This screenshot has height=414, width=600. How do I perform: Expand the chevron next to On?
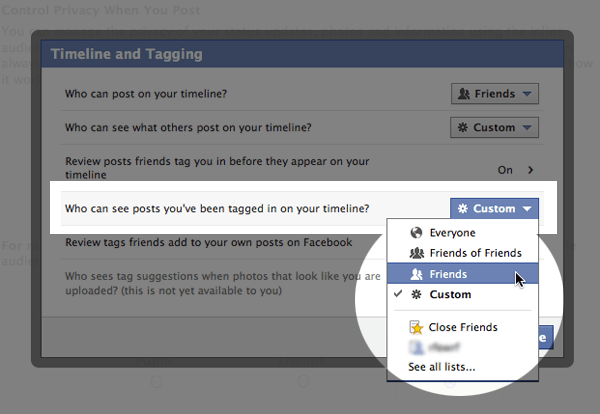(530, 170)
